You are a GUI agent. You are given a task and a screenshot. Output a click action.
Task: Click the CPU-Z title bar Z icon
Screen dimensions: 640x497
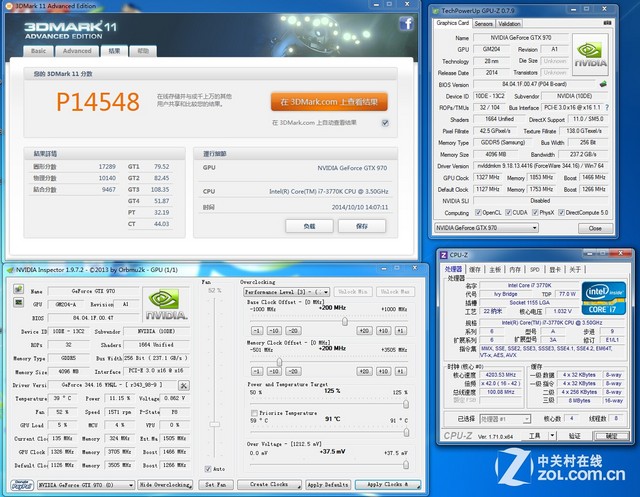[443, 255]
